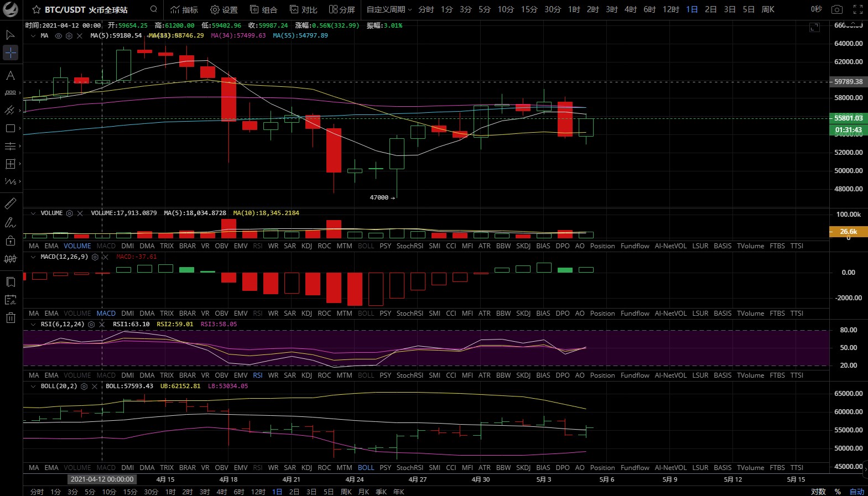The height and width of the screenshot is (496, 868).
Task: Switch to 4时 in the top timeframe bar
Action: [x=631, y=9]
